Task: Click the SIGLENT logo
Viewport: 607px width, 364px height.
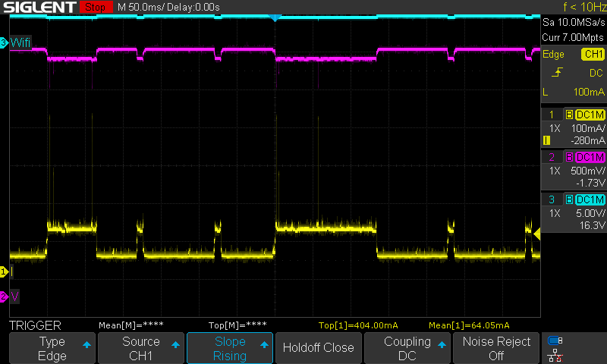Action: (39, 7)
